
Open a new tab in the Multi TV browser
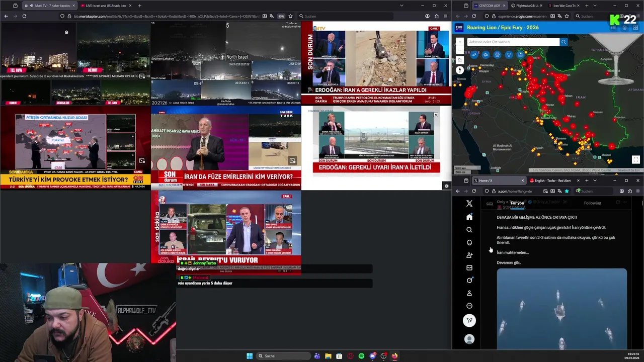pos(139,6)
